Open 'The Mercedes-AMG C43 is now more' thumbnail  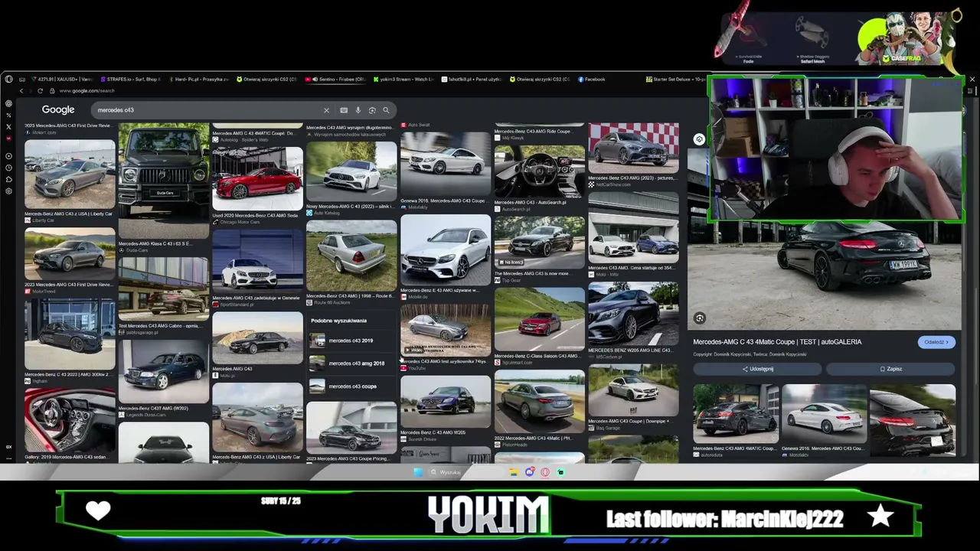[x=539, y=243]
